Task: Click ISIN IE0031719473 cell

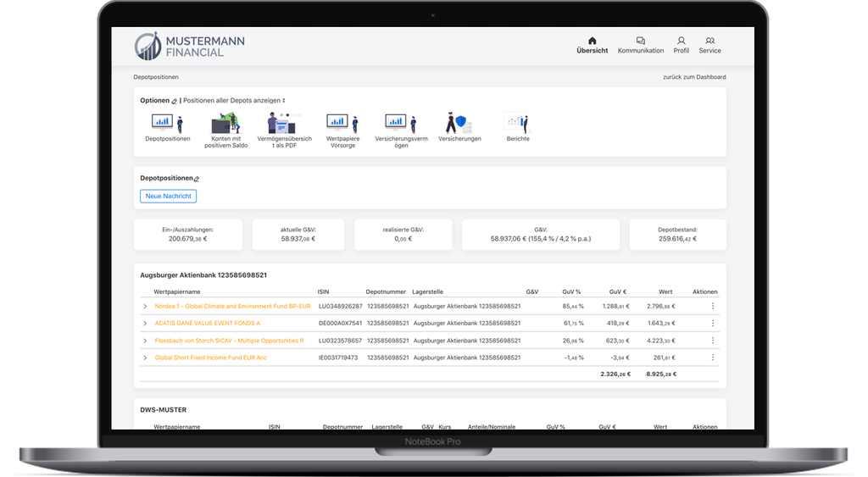Action: [x=338, y=358]
